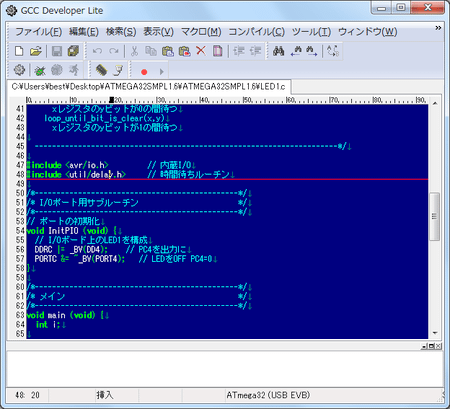This screenshot has width=450, height=409.
Task: Click the bug debug icon
Action: pyautogui.click(x=40, y=70)
